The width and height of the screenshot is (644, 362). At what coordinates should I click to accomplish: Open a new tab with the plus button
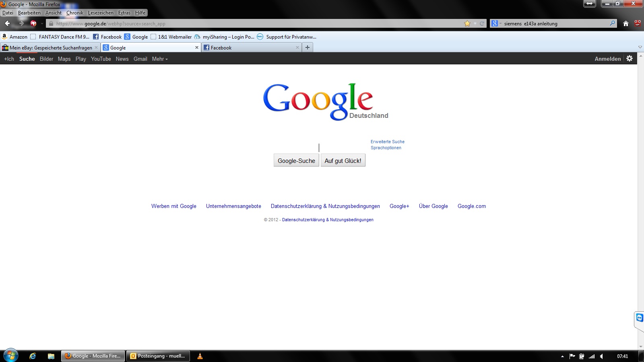(308, 47)
